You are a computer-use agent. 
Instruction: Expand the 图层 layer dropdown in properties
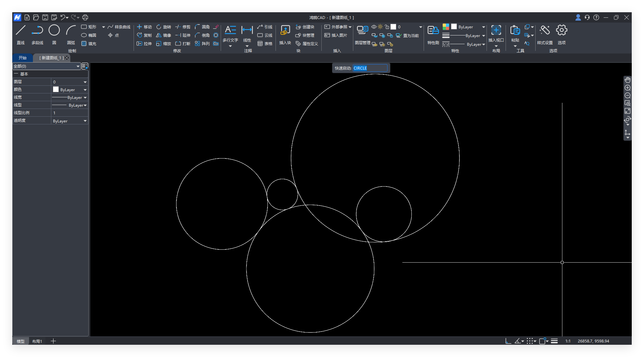pos(85,82)
